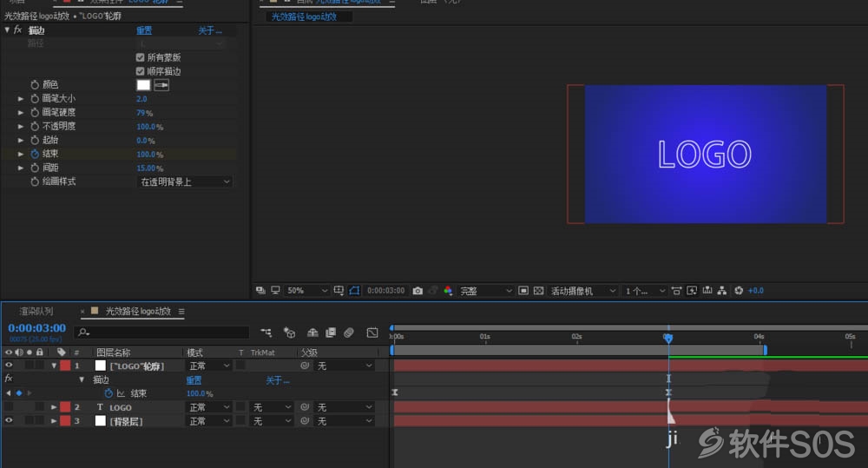Add or remove keyframe at current time

(x=19, y=393)
